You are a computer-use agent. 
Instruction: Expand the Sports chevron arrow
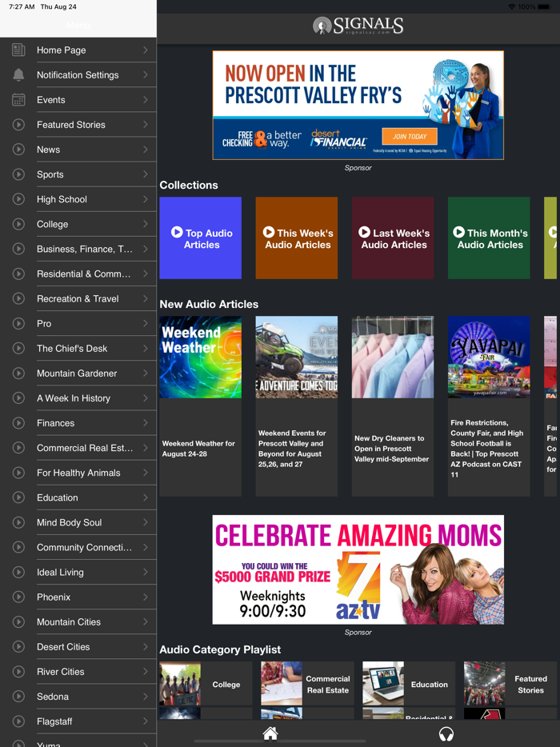[x=146, y=174]
